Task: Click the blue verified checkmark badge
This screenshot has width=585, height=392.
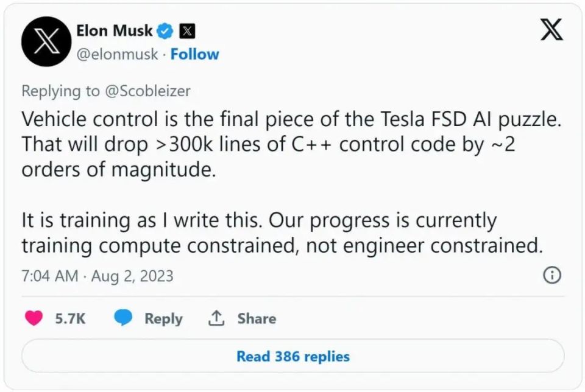Action: 165,30
